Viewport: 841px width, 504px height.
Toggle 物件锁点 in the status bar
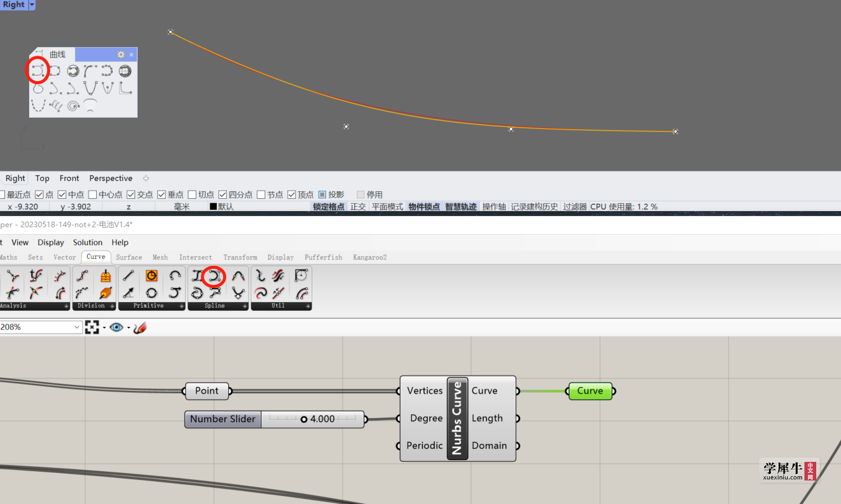(x=424, y=207)
